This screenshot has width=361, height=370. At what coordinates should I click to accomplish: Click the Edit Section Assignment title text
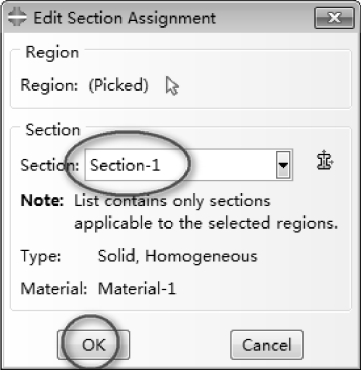[x=125, y=18]
